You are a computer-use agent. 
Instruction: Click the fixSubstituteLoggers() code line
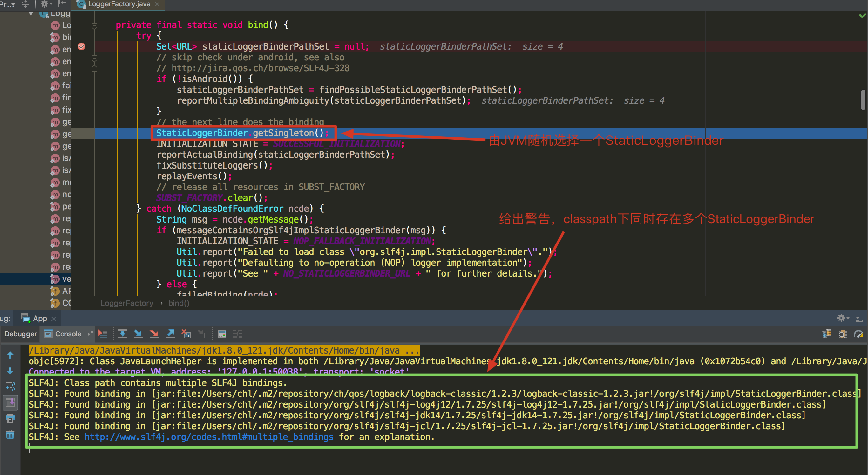point(214,166)
